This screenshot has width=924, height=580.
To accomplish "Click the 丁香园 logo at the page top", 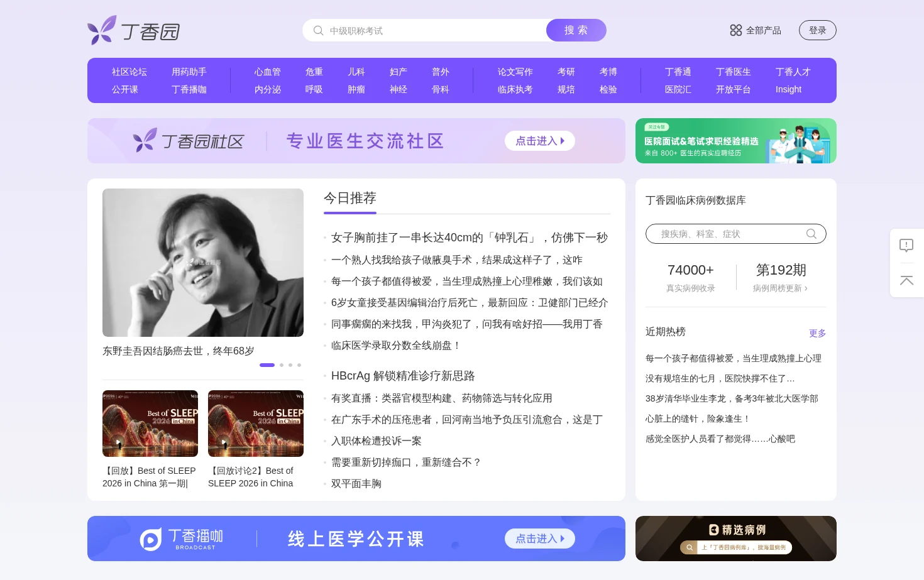I will 134,30.
